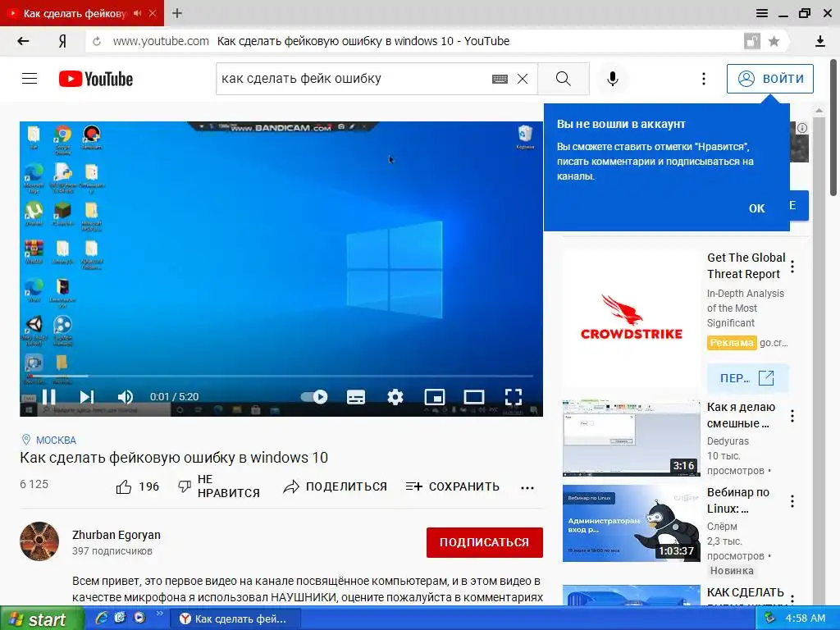
Task: Open the Yandex browser main menu icon
Action: [x=762, y=13]
